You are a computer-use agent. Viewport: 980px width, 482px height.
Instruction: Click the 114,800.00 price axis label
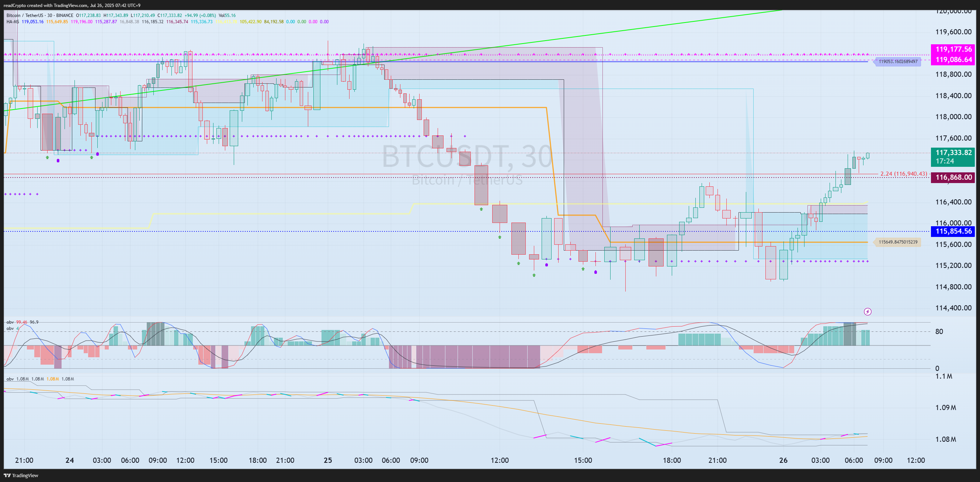point(953,287)
